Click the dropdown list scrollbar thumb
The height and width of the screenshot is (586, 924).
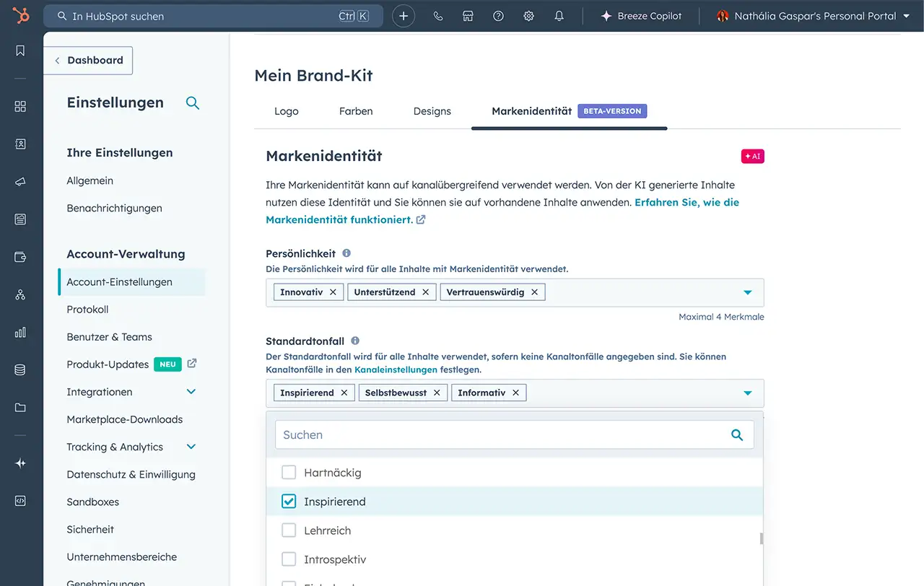(x=761, y=538)
